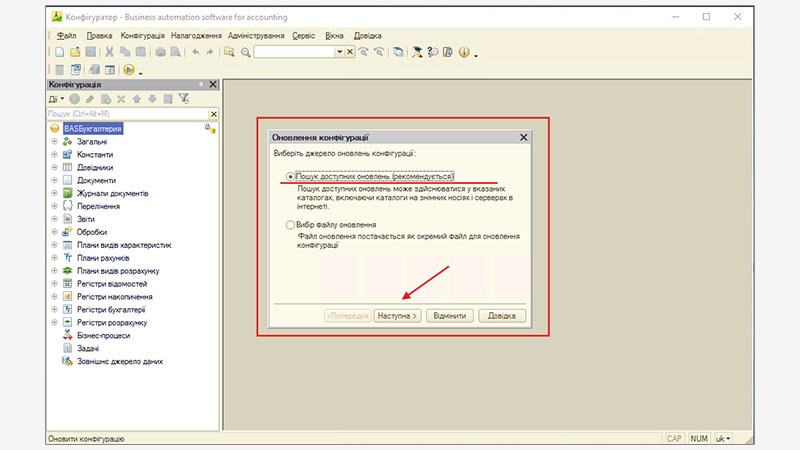The height and width of the screenshot is (450, 800).
Task: Expand the Документи tree node
Action: 54,180
